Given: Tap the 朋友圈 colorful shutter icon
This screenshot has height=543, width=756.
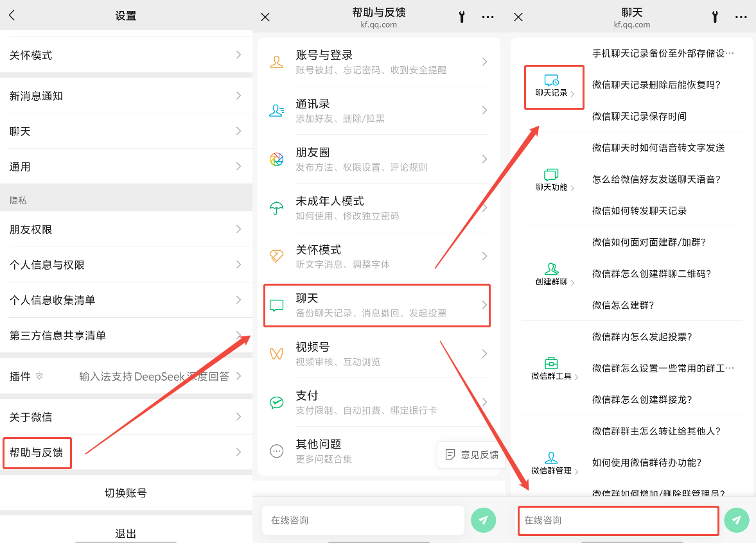Looking at the screenshot, I should coord(276,159).
